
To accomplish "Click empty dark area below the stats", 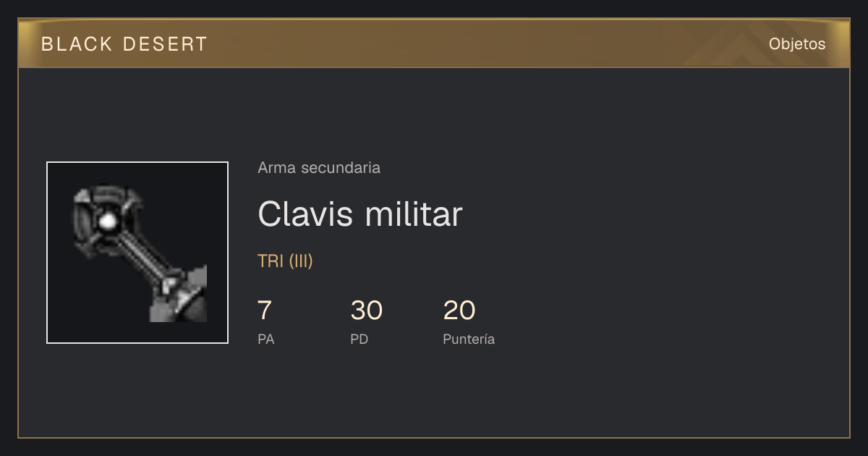I will point(434,394).
